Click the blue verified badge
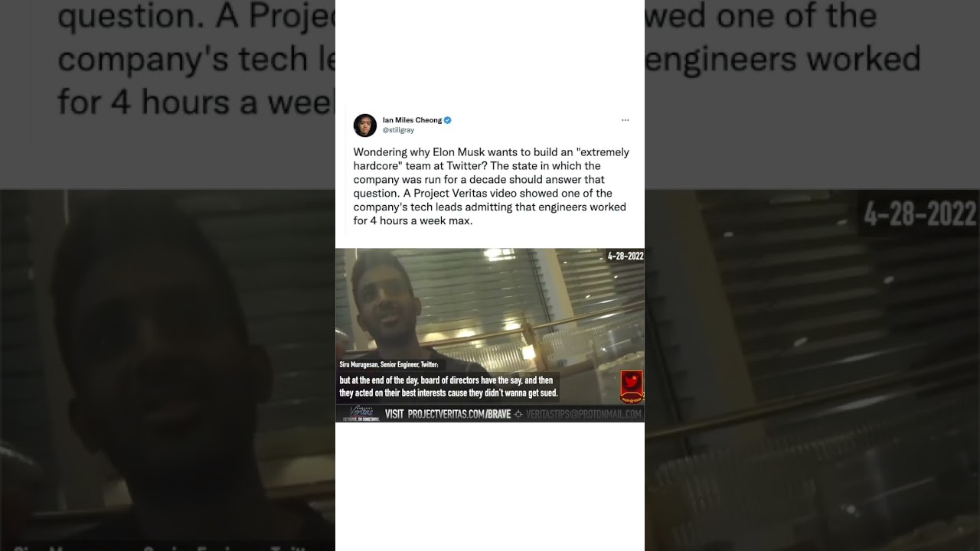Viewport: 980px width, 551px height. [x=448, y=120]
